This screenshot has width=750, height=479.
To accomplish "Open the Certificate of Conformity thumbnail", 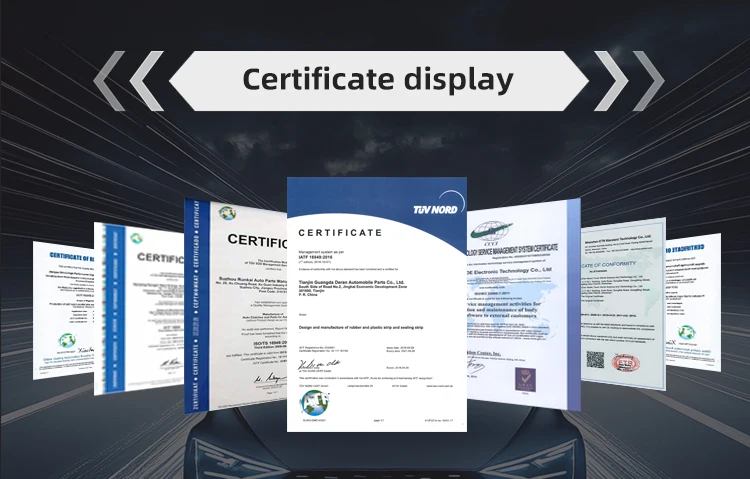I will pyautogui.click(x=622, y=300).
